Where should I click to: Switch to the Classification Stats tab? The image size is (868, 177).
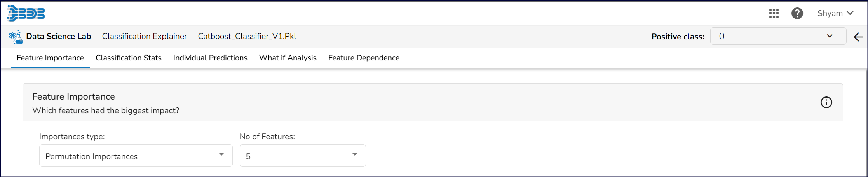(129, 58)
